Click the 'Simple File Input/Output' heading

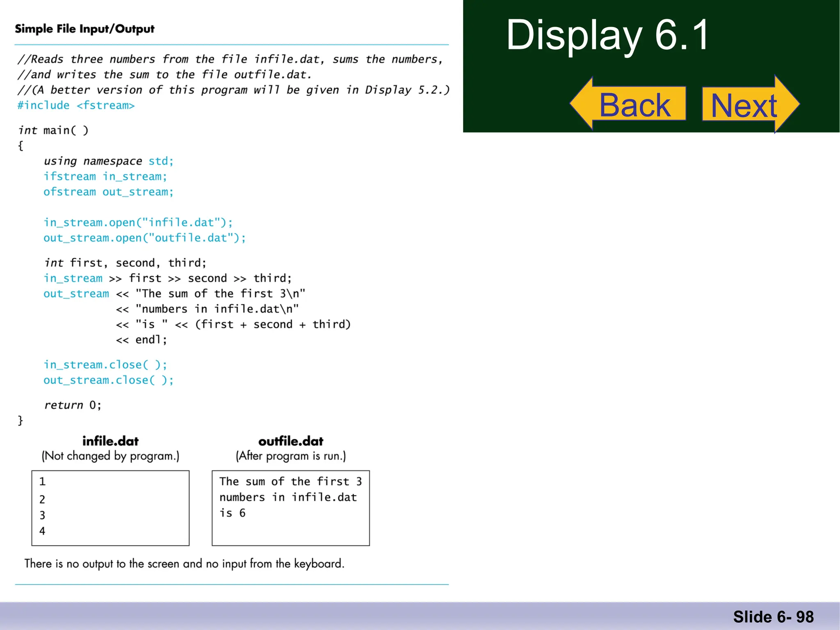pos(84,29)
